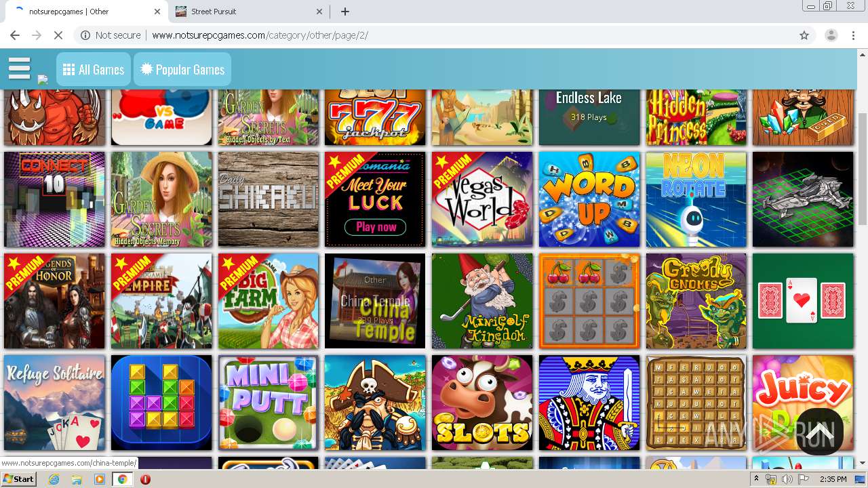Open the Minigolf Kingdom game

click(482, 301)
